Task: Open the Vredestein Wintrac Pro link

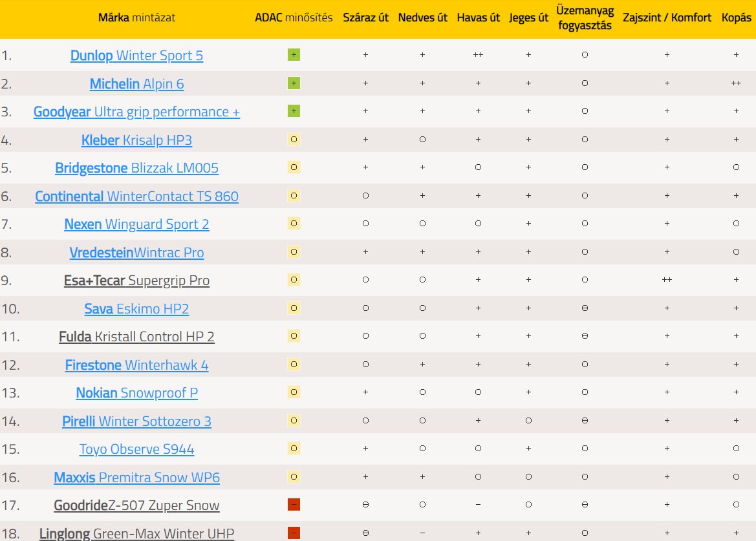Action: point(136,253)
